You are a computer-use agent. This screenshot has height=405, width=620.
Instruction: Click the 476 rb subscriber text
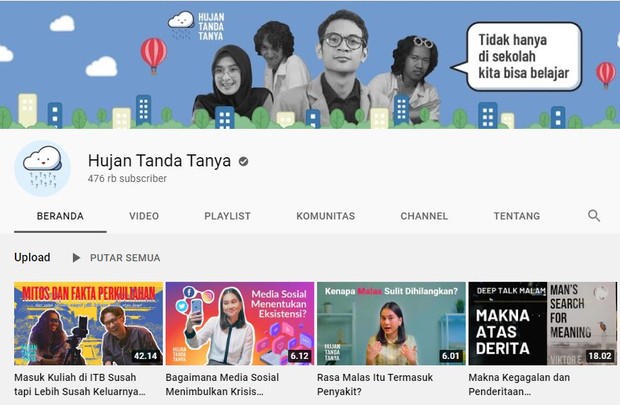coord(127,178)
